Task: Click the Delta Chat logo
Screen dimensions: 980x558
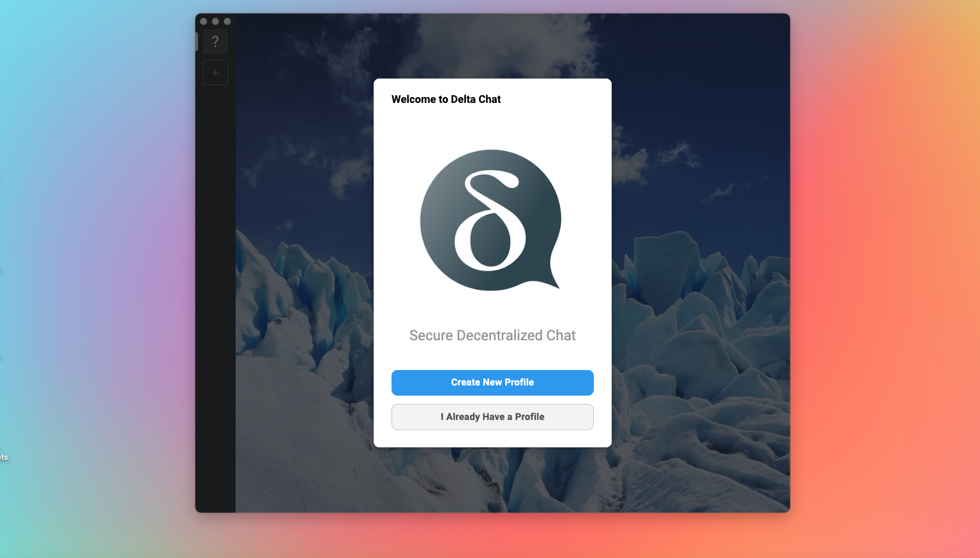Action: click(491, 220)
